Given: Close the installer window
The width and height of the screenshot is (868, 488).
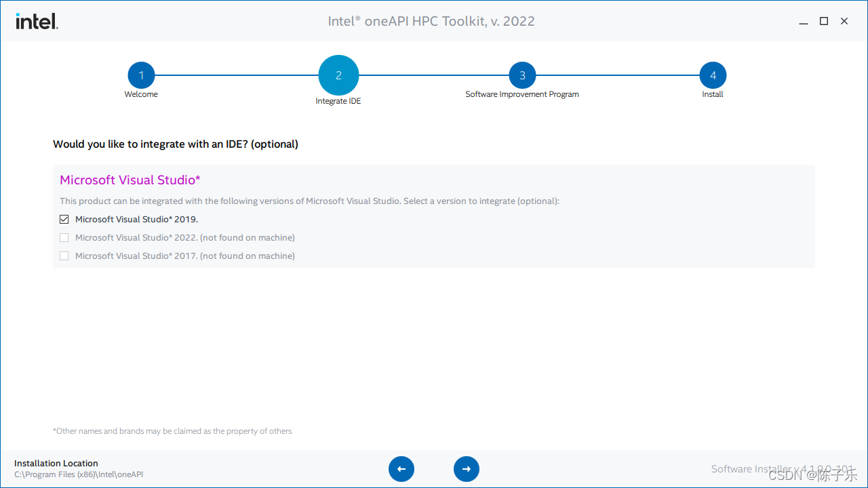Looking at the screenshot, I should pos(844,22).
